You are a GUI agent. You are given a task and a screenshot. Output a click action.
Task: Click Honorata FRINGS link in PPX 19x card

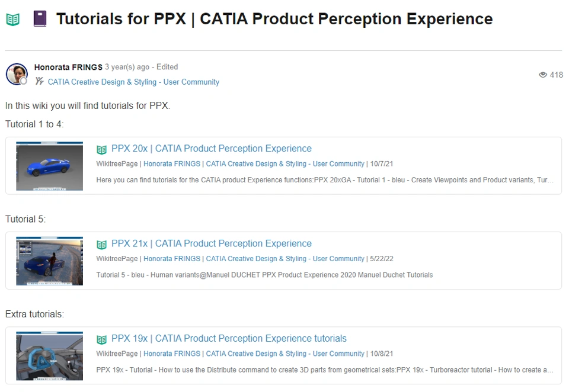pos(172,354)
